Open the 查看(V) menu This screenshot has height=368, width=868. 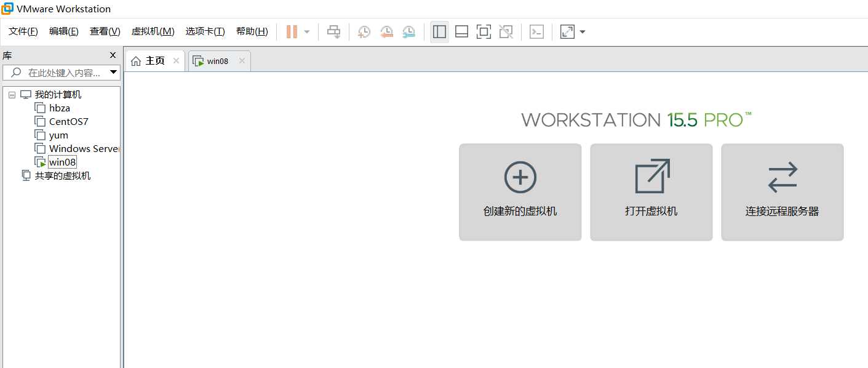[x=105, y=31]
